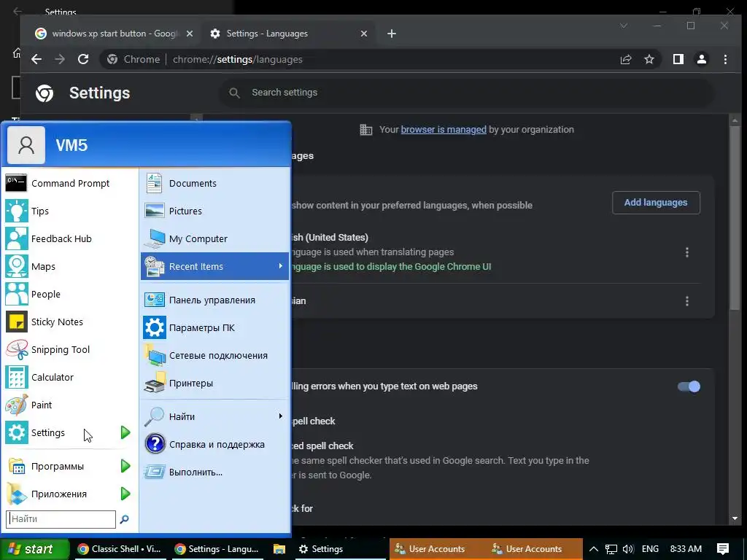Close the Settings - Languages tab
The height and width of the screenshot is (560, 747).
(x=363, y=34)
